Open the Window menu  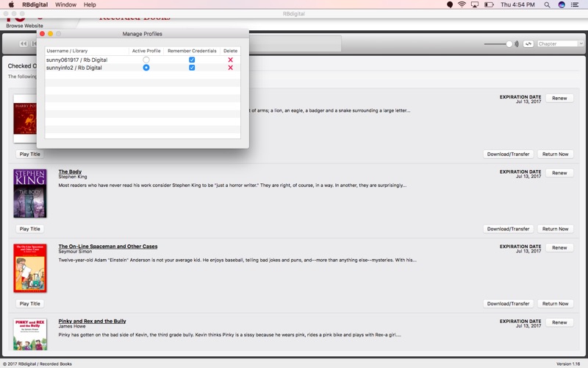(x=65, y=4)
